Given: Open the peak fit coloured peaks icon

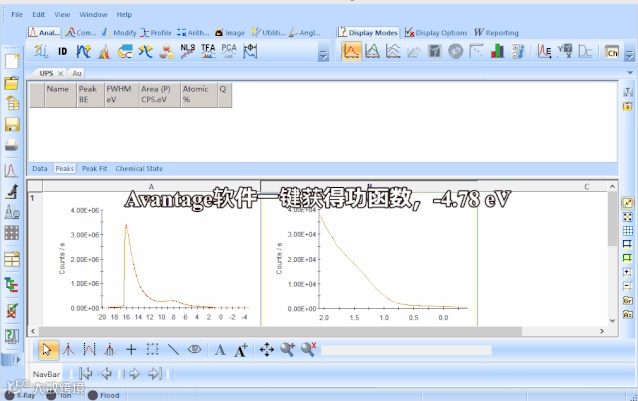Looking at the screenshot, I should point(104,52).
